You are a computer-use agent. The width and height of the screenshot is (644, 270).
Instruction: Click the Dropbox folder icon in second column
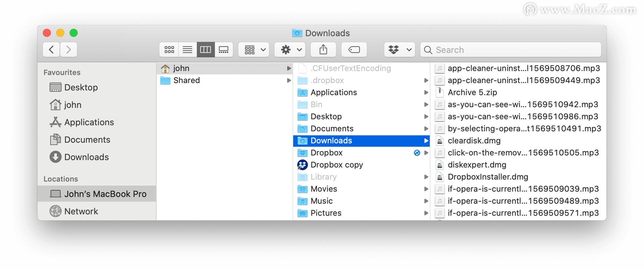(303, 153)
